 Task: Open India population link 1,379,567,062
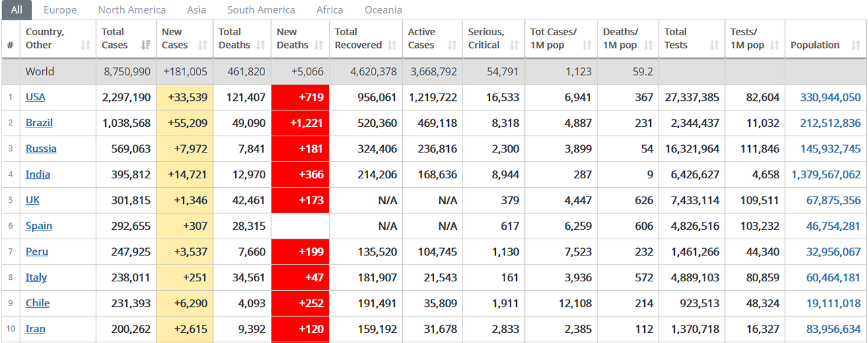coord(826,174)
